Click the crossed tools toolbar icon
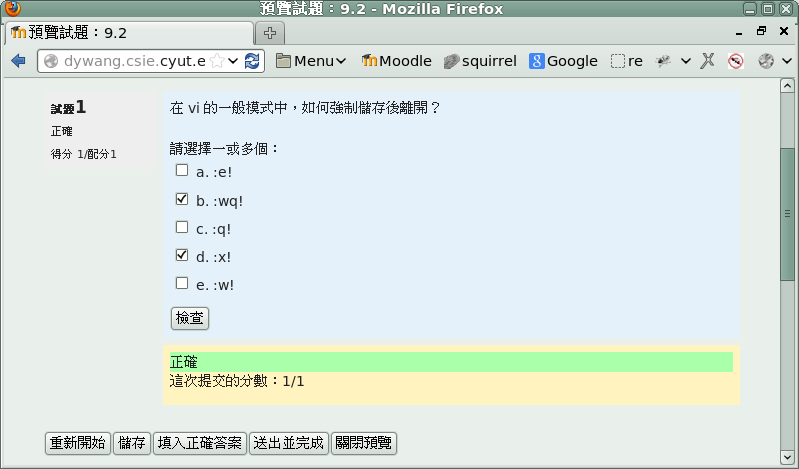The image size is (799, 469). (707, 61)
